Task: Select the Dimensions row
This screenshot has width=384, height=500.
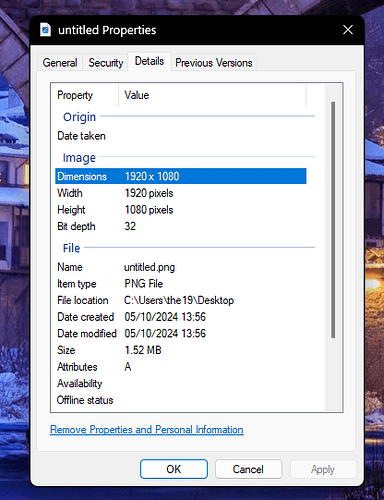Action: [181, 176]
